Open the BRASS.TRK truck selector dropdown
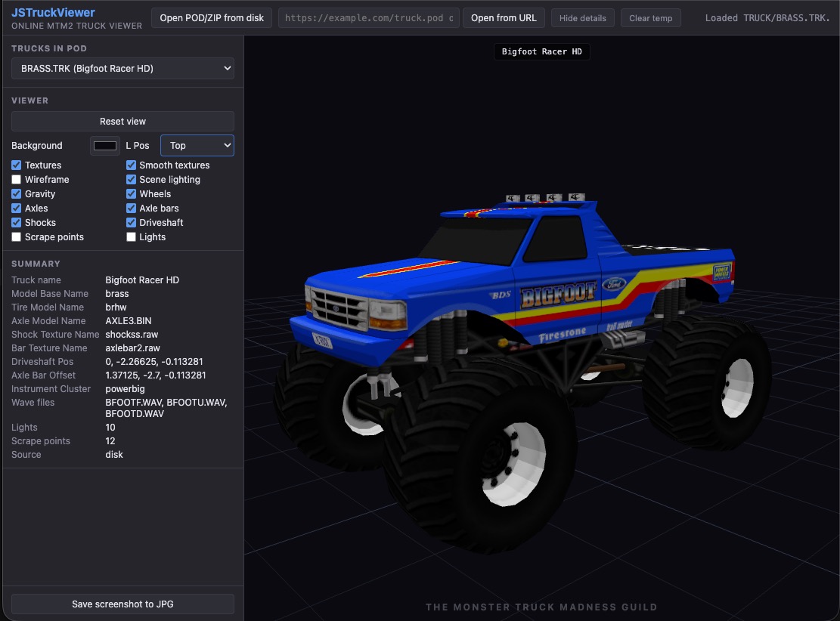Screen dimensions: 840x621 point(122,69)
